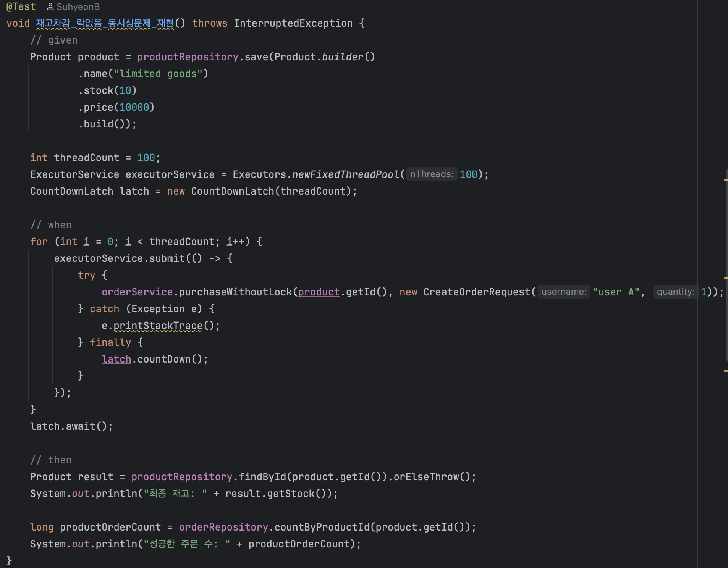Click the // given comment

pyautogui.click(x=54, y=40)
